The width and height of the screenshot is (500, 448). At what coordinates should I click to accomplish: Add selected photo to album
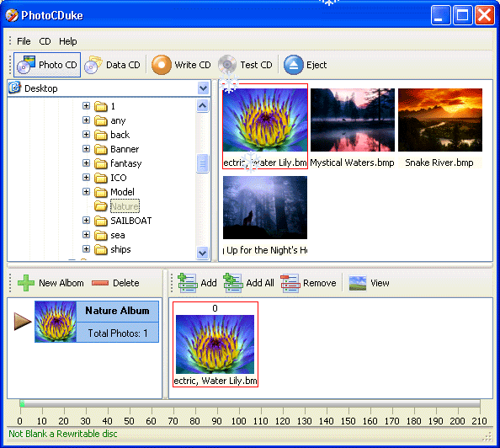(197, 283)
